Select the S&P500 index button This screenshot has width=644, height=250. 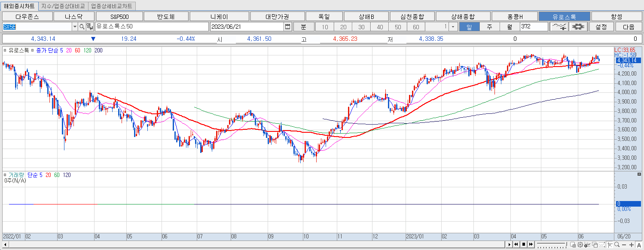pyautogui.click(x=119, y=16)
